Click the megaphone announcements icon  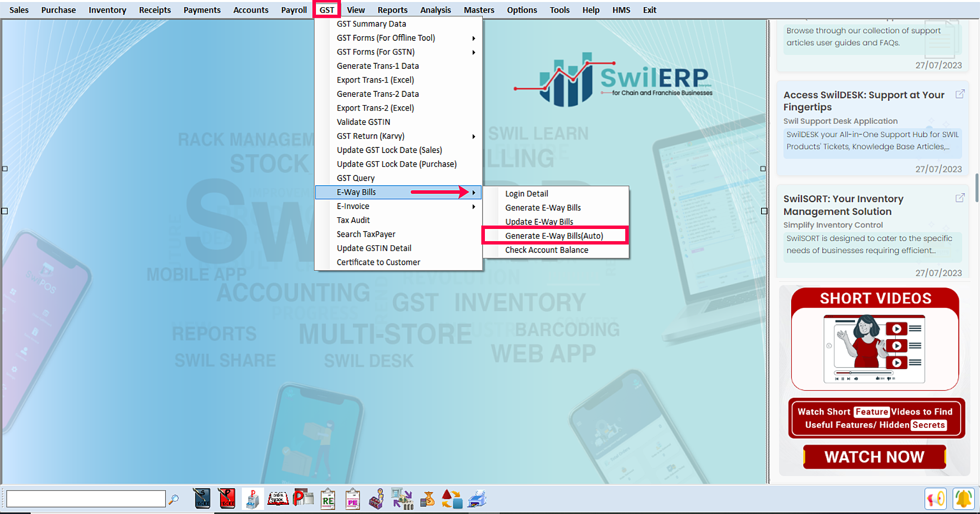[x=936, y=499]
